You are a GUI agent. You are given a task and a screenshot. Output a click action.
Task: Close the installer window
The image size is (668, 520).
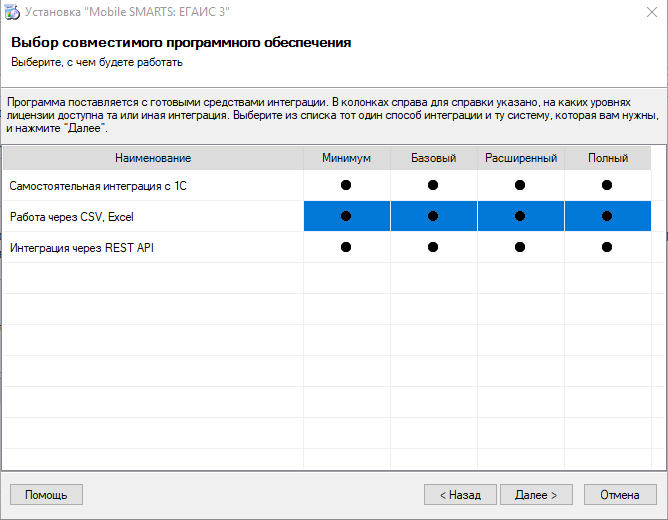coord(652,12)
